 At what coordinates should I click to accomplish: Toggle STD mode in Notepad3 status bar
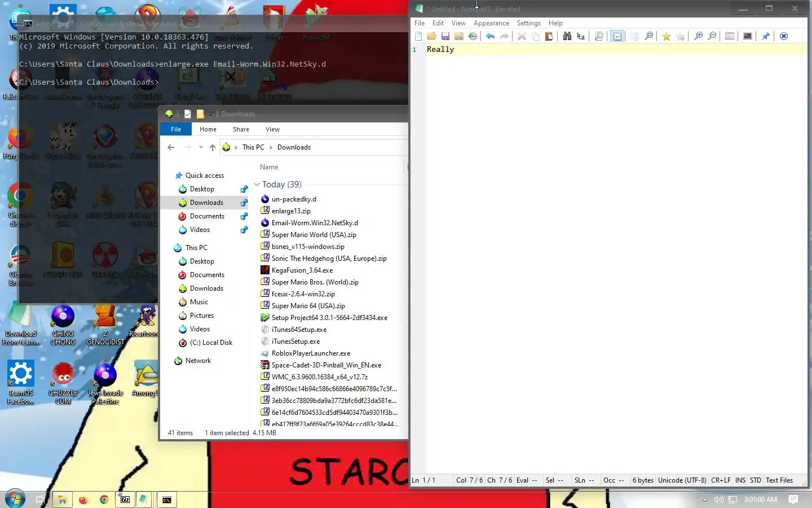pos(756,480)
